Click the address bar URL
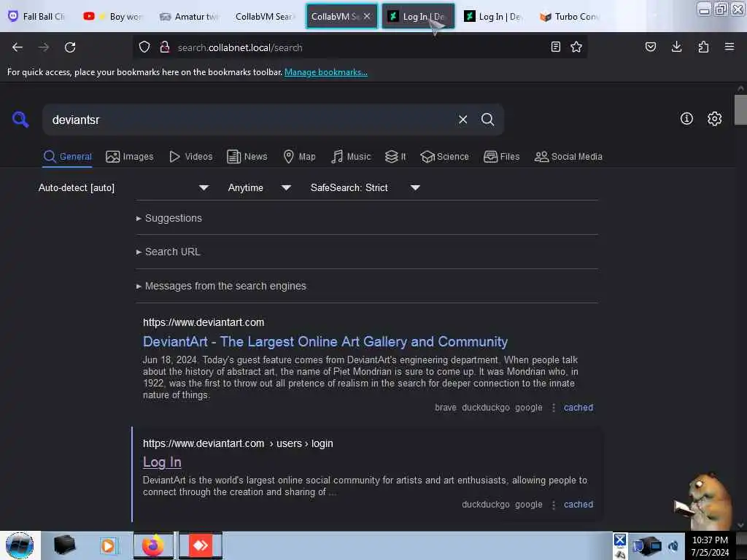747x560 pixels. (239, 47)
